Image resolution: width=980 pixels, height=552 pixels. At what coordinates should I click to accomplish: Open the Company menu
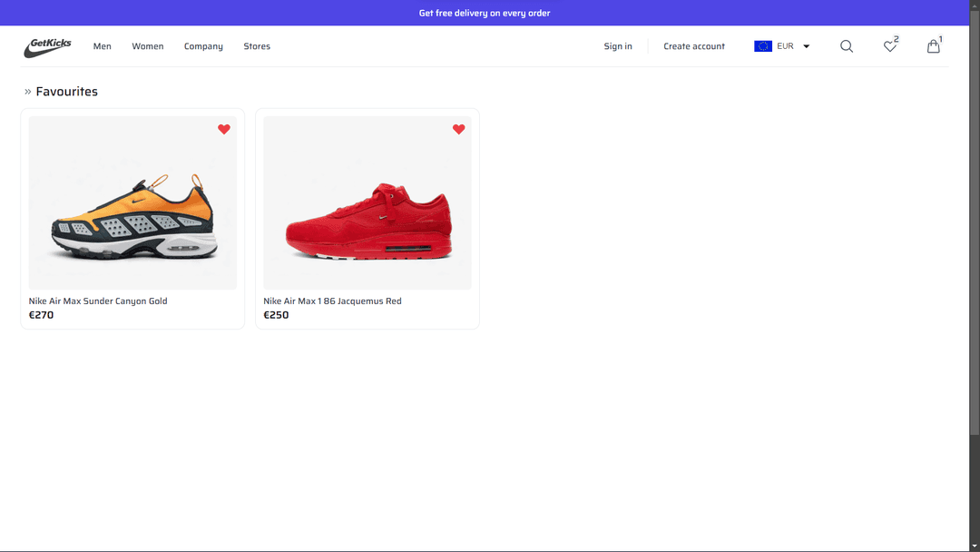click(203, 46)
